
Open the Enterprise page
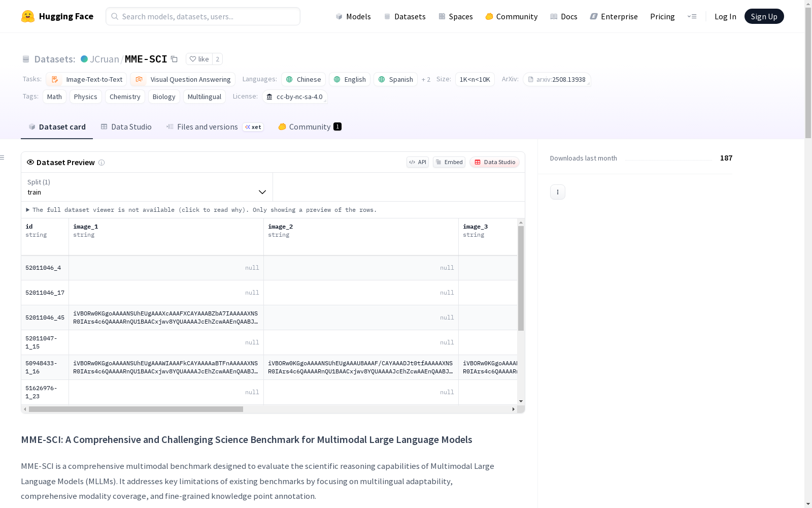click(x=614, y=16)
